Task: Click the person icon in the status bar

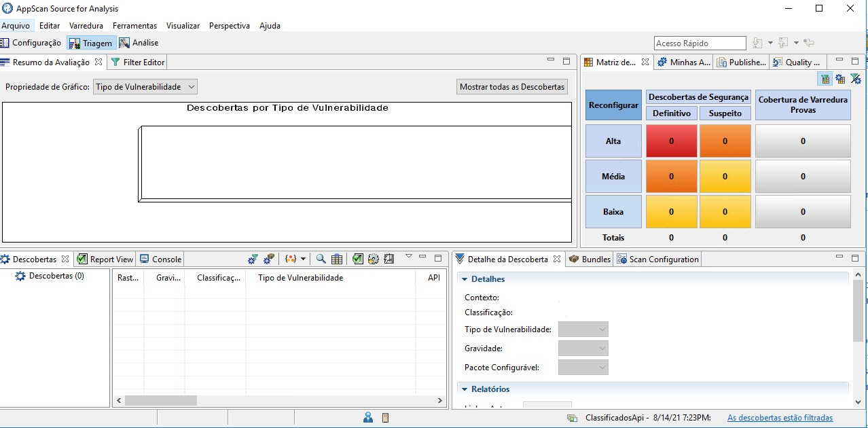Action: point(368,418)
